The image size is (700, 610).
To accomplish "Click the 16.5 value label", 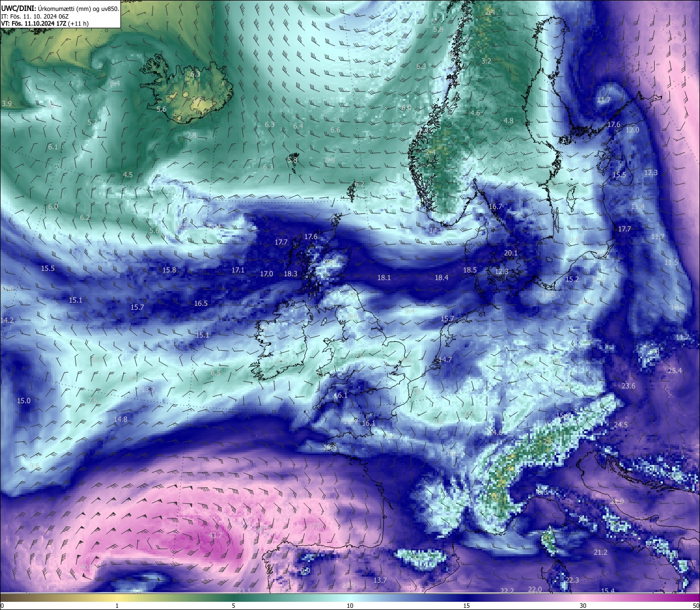I will (x=201, y=303).
